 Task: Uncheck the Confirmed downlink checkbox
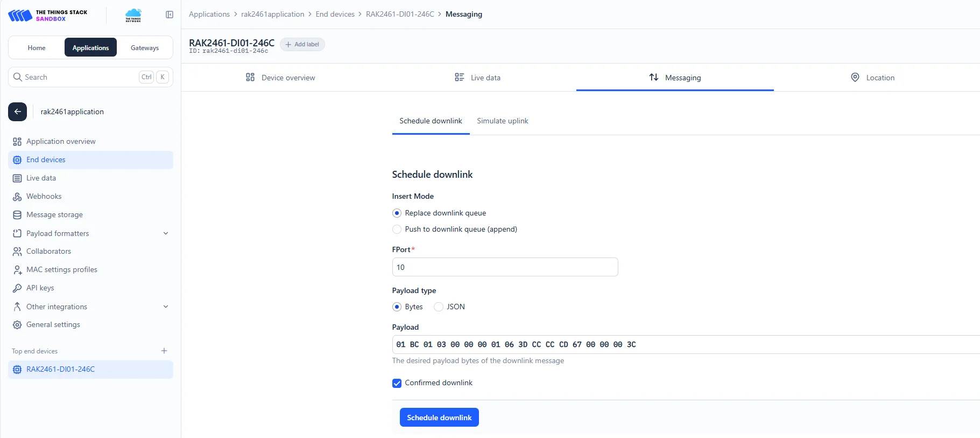pos(397,383)
